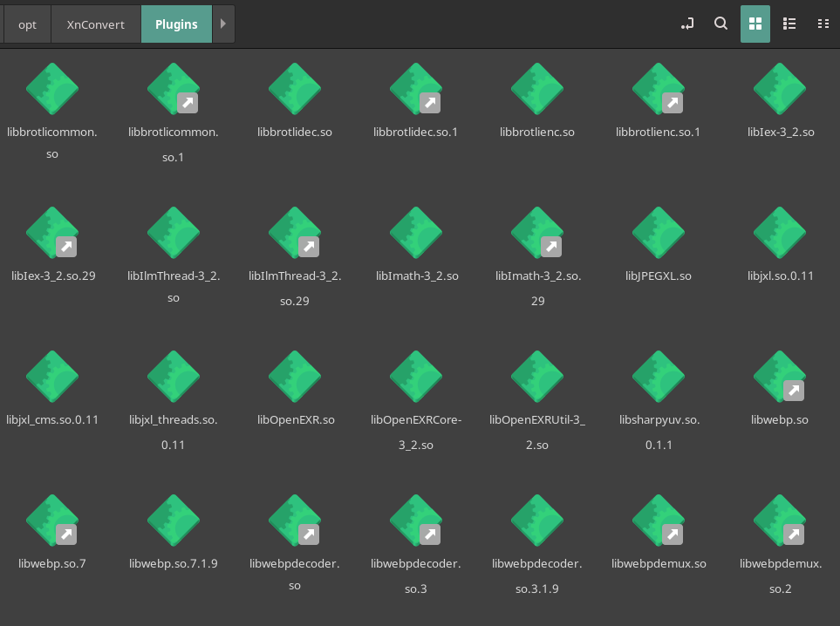This screenshot has height=626, width=840.
Task: Select libbrotlicommon.so file icon
Action: (x=52, y=89)
